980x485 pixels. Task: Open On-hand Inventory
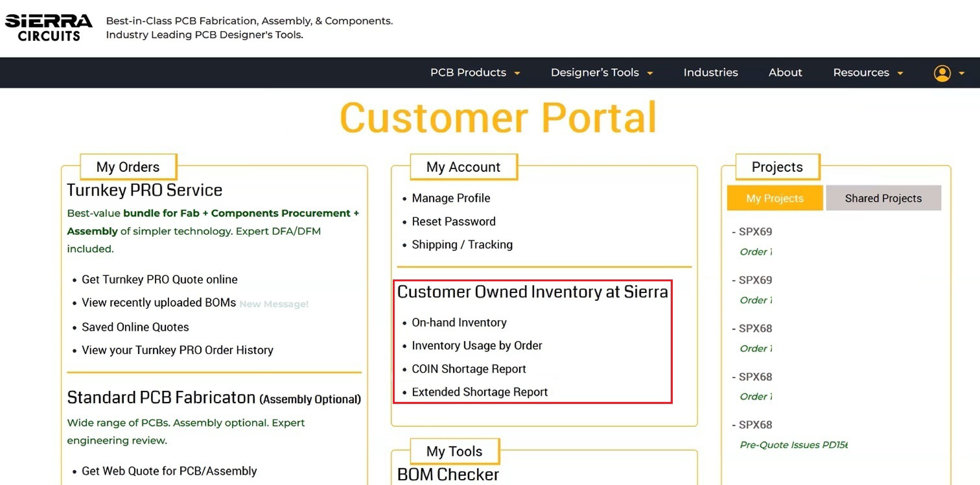(x=459, y=322)
